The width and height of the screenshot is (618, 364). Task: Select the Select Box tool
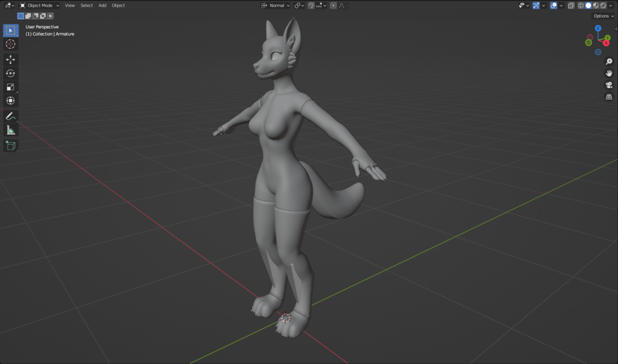[10, 30]
